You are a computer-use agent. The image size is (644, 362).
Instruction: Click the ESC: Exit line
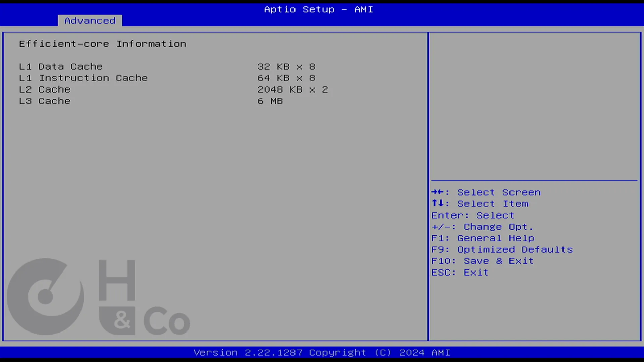(460, 272)
